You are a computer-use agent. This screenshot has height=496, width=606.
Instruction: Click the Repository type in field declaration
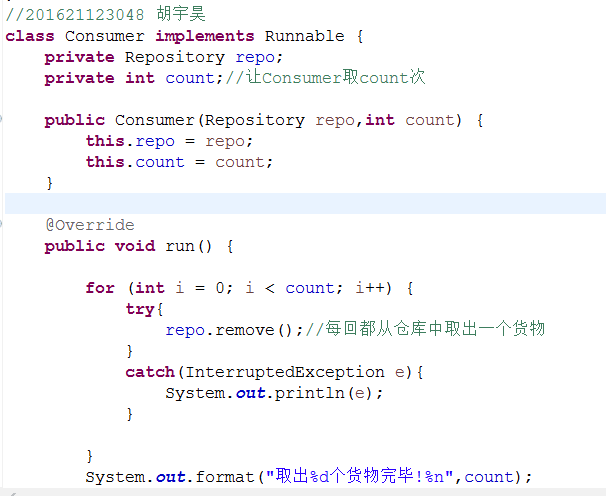(174, 57)
